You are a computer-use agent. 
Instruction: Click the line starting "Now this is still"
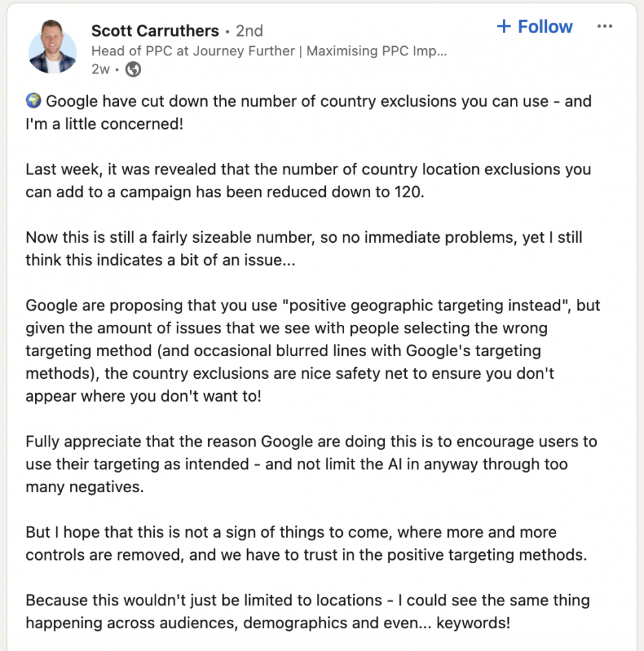tap(304, 238)
